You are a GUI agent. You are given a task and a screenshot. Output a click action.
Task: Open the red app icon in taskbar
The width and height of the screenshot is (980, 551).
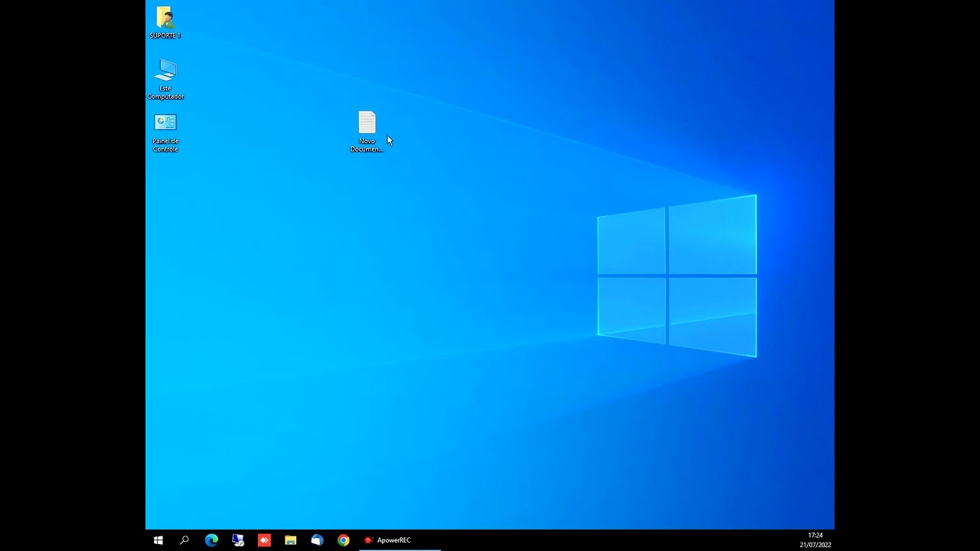click(264, 540)
